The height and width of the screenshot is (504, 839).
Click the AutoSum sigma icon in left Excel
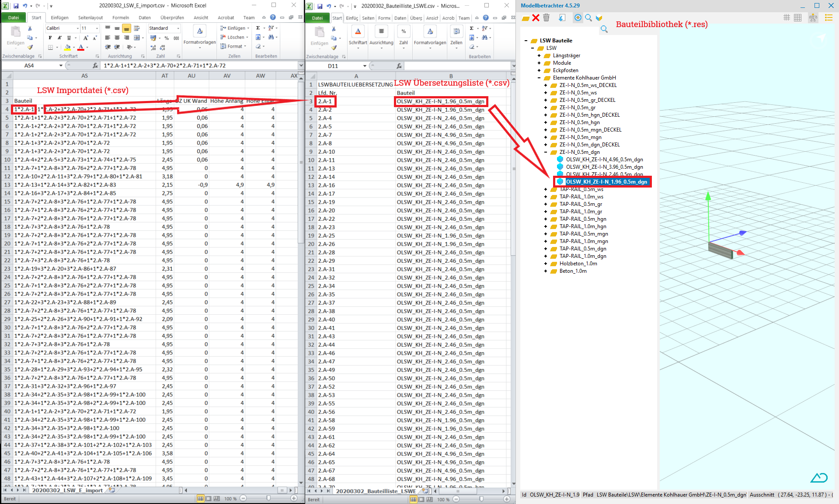[258, 28]
